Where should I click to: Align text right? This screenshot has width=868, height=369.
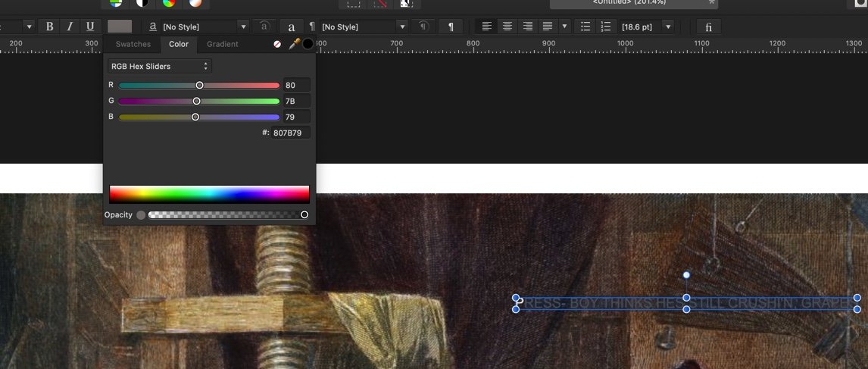pos(528,27)
